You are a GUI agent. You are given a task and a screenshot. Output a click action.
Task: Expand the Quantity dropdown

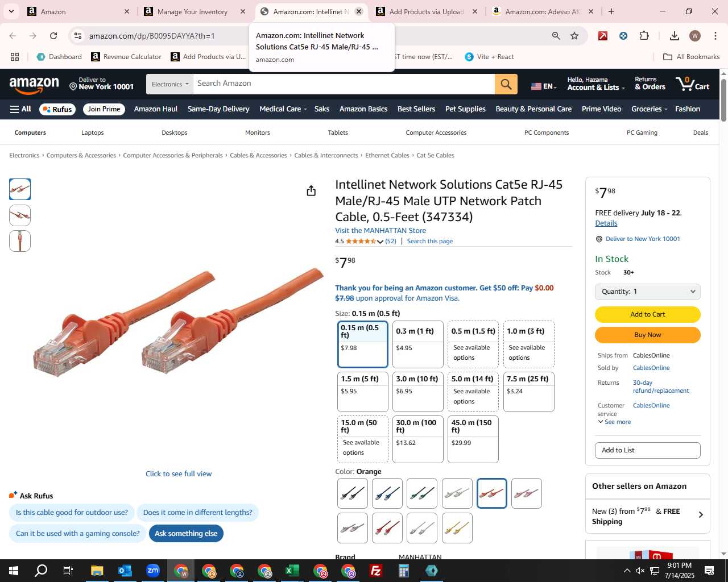(x=647, y=292)
